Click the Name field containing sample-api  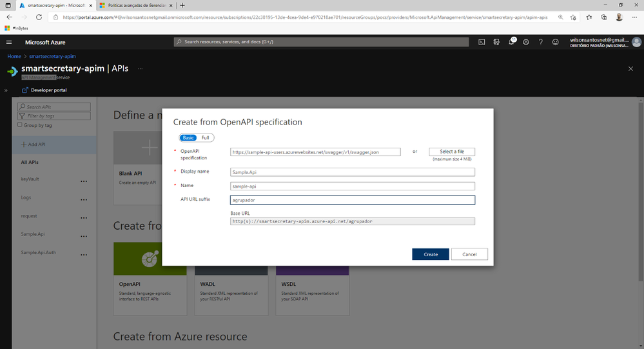coord(353,186)
